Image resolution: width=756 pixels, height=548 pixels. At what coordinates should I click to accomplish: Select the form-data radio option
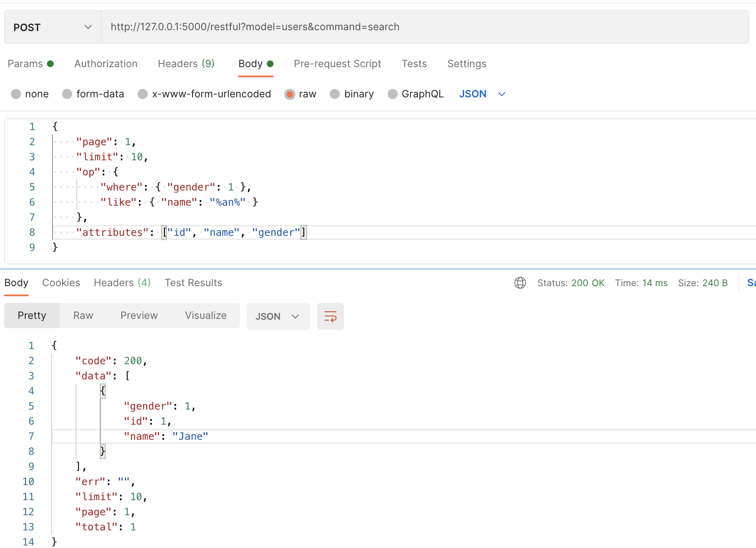67,94
